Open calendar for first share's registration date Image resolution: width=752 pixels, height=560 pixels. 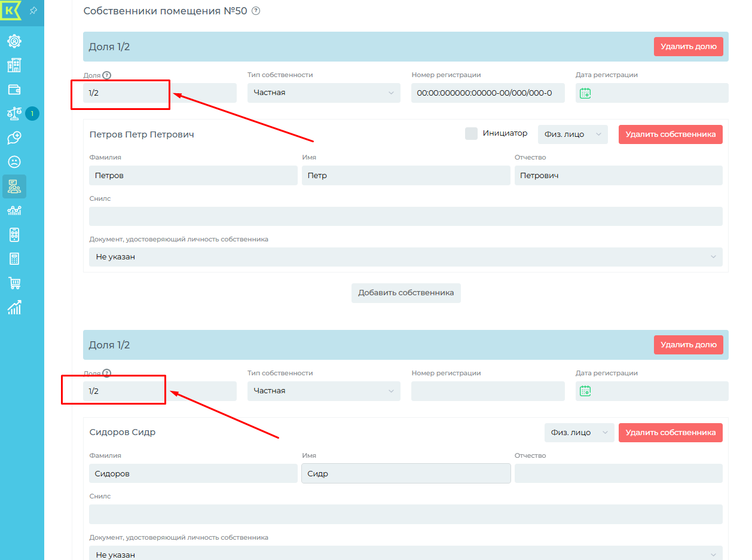point(585,93)
